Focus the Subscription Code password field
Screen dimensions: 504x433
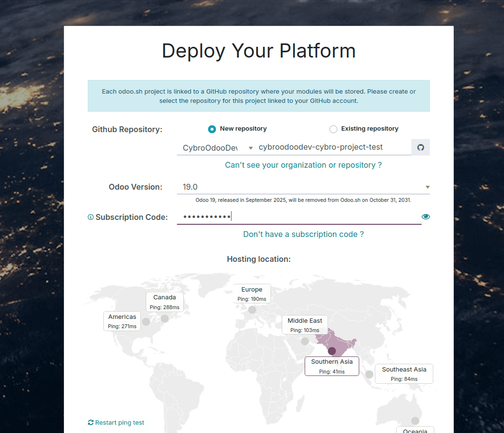click(299, 216)
